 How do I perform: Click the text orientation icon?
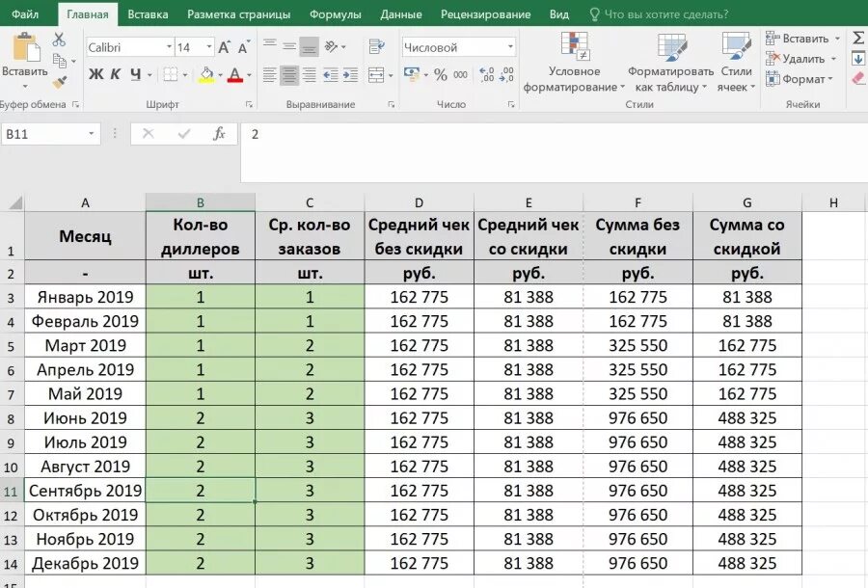(332, 46)
